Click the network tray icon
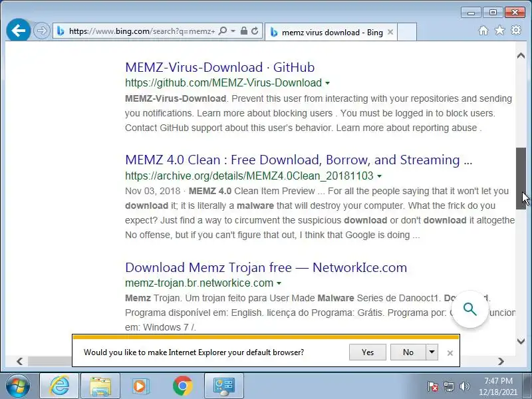 448,386
